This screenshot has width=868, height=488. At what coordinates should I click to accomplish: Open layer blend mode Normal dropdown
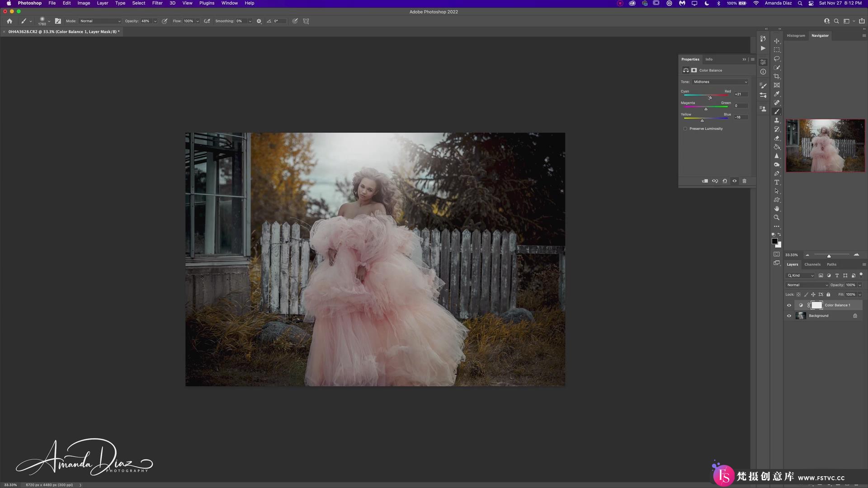pyautogui.click(x=807, y=285)
